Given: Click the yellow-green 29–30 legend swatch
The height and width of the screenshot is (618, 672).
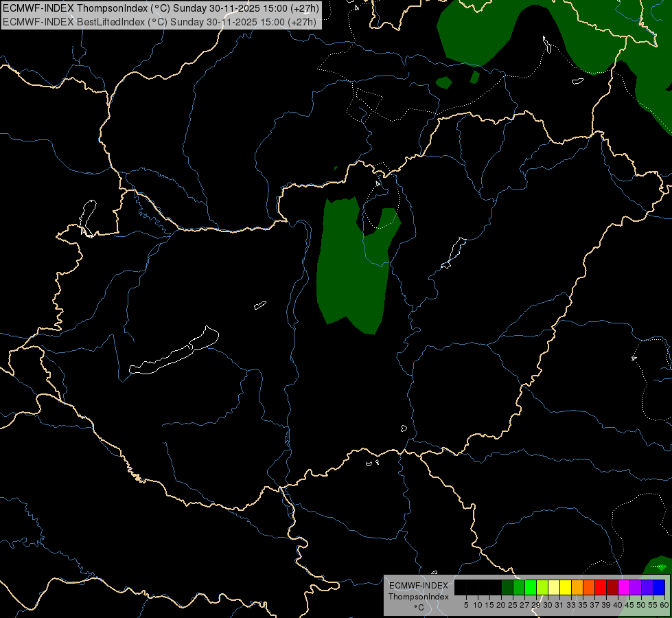Looking at the screenshot, I should click(x=542, y=587).
